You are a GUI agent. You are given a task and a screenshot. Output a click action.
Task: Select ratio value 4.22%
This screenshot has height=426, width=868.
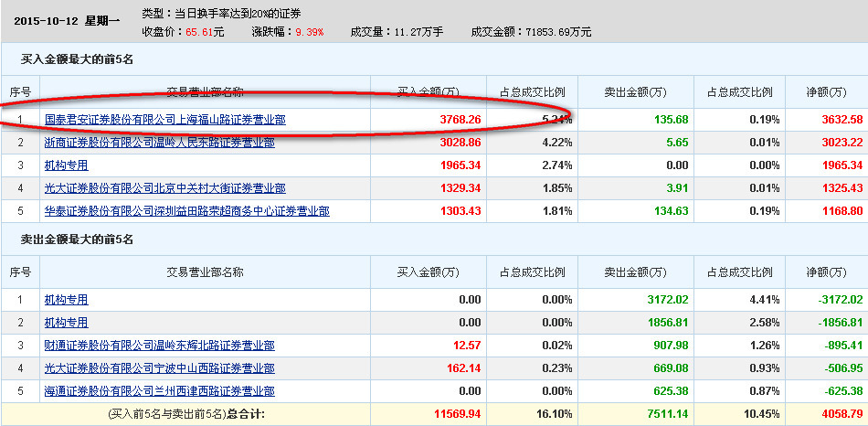point(557,143)
